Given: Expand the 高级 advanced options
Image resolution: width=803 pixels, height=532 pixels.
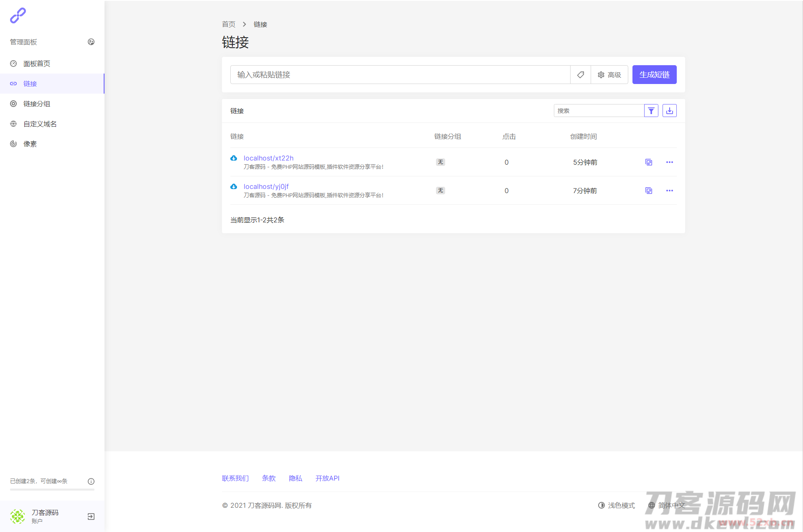Looking at the screenshot, I should (609, 75).
